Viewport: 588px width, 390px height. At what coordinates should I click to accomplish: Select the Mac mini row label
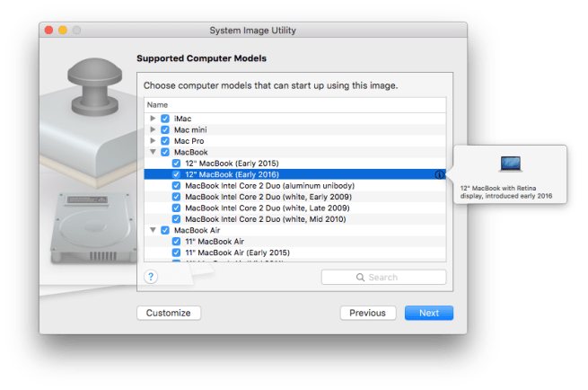tap(190, 130)
